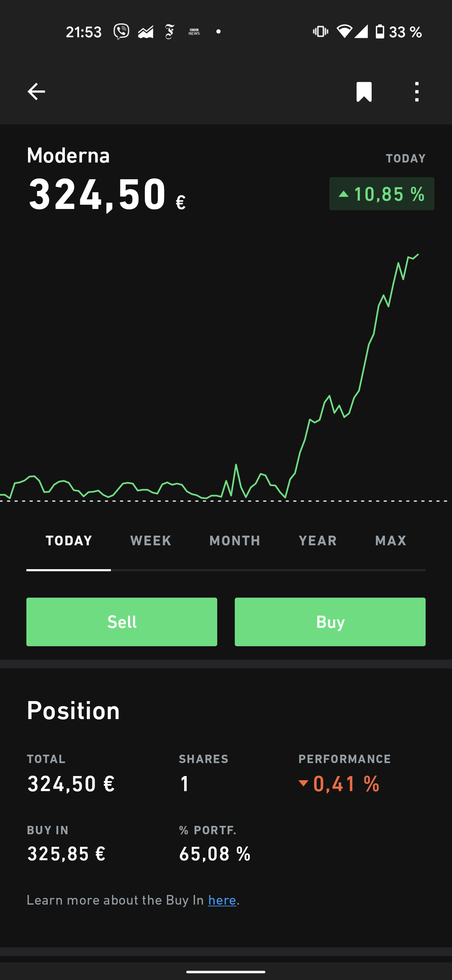The image size is (452, 980).
Task: Tap the BBC News notification icon
Action: 194,32
